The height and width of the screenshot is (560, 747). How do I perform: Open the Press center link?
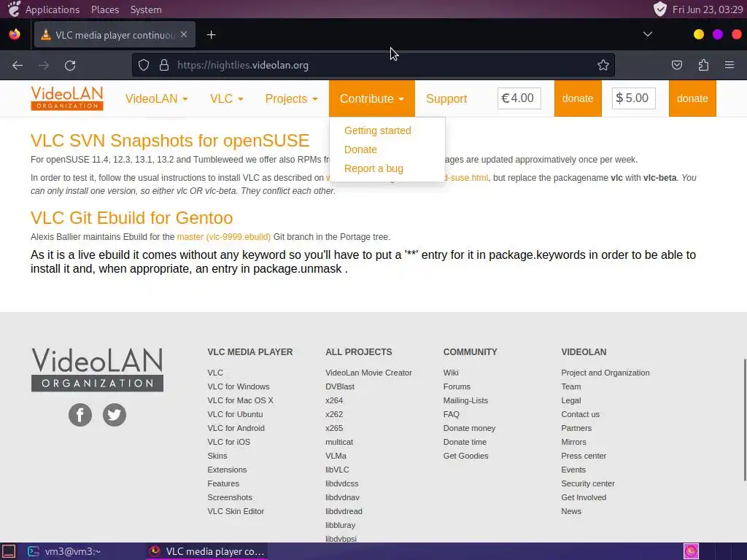pyautogui.click(x=584, y=456)
